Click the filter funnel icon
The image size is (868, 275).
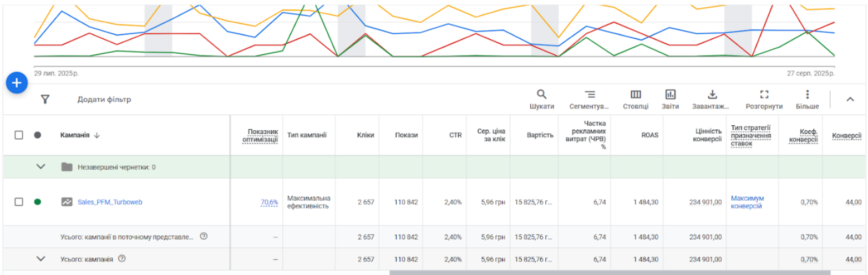pyautogui.click(x=45, y=99)
